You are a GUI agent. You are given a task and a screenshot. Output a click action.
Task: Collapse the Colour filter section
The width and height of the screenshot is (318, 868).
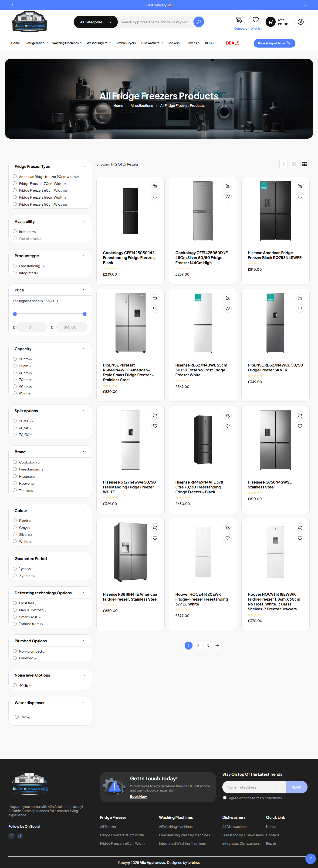click(x=83, y=511)
